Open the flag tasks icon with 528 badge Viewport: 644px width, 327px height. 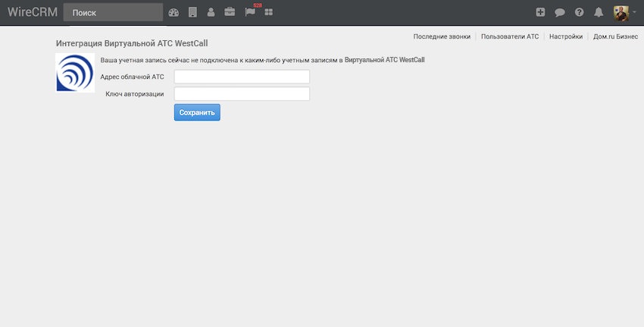250,12
